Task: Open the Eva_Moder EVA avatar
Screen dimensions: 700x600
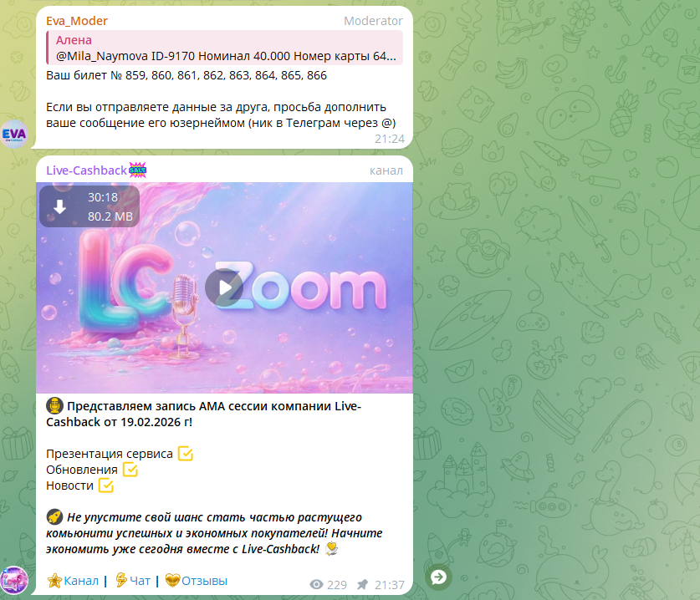Action: click(x=14, y=134)
